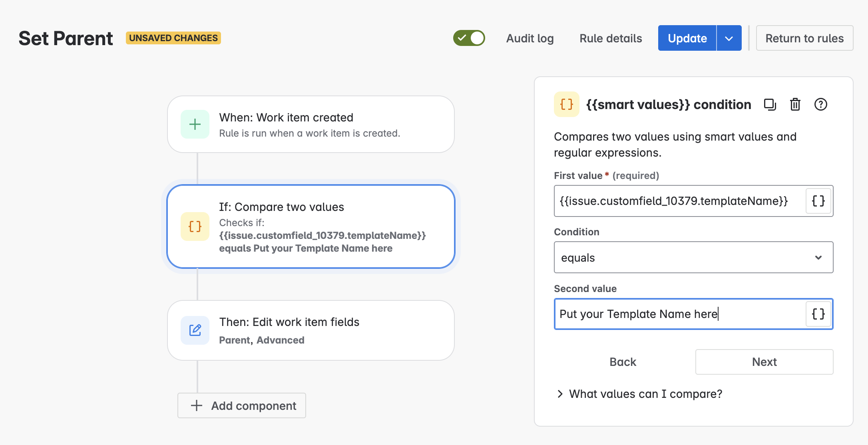Open the Update button dropdown arrow

tap(729, 38)
